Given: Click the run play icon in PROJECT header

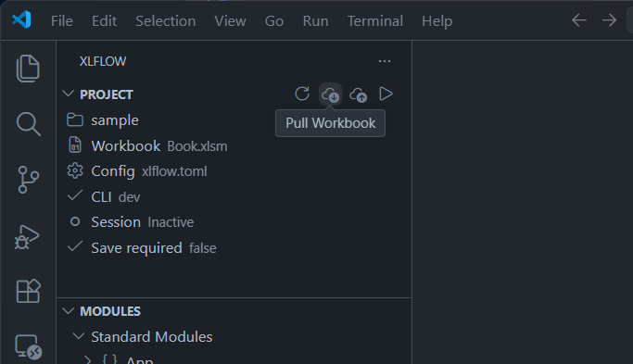Looking at the screenshot, I should click(386, 94).
